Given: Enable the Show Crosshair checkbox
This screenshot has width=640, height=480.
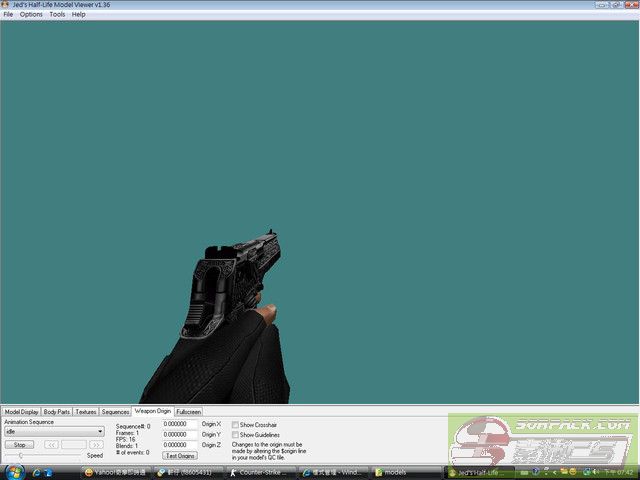Looking at the screenshot, I should 235,425.
